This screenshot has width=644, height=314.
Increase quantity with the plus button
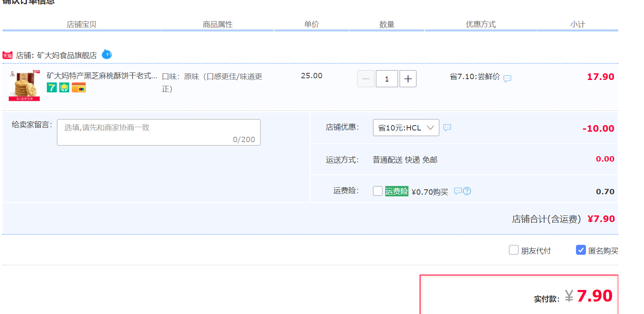coord(408,79)
